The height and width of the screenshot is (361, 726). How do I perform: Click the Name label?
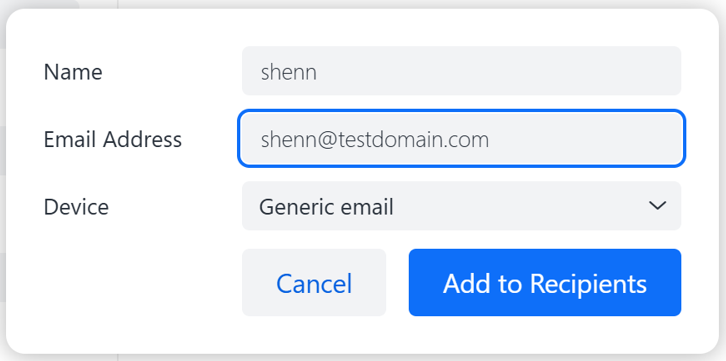[x=73, y=72]
